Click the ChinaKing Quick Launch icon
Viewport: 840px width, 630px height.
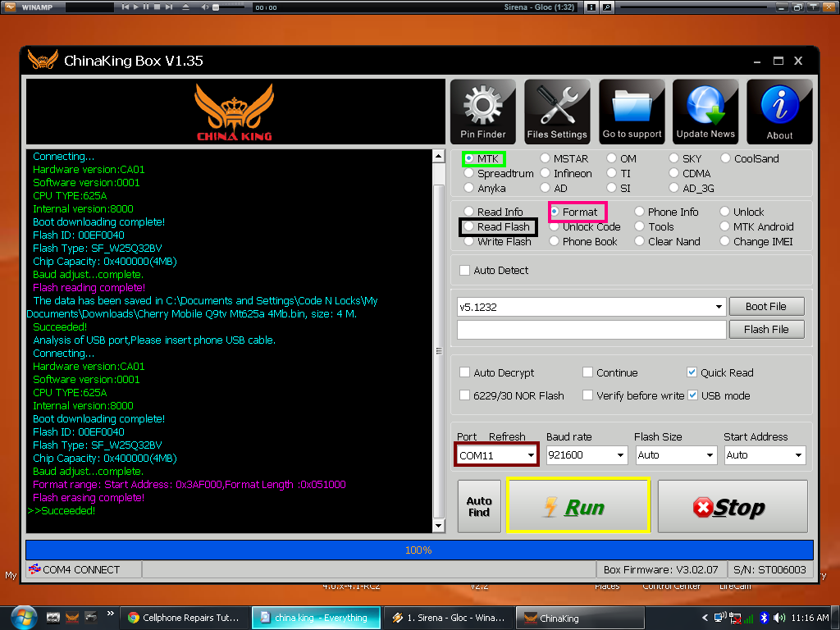click(x=72, y=618)
